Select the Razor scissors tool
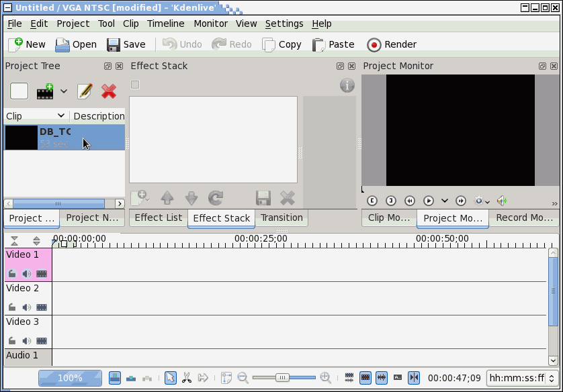 coord(187,378)
